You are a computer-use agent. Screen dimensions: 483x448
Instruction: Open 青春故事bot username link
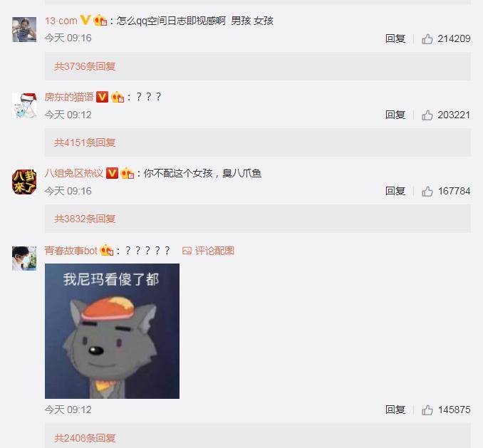coord(71,251)
